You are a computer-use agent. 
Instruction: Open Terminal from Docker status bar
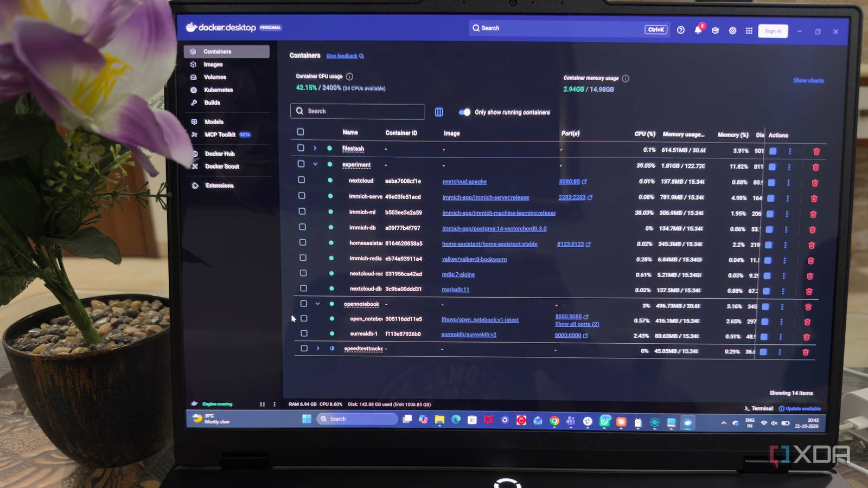tap(758, 408)
